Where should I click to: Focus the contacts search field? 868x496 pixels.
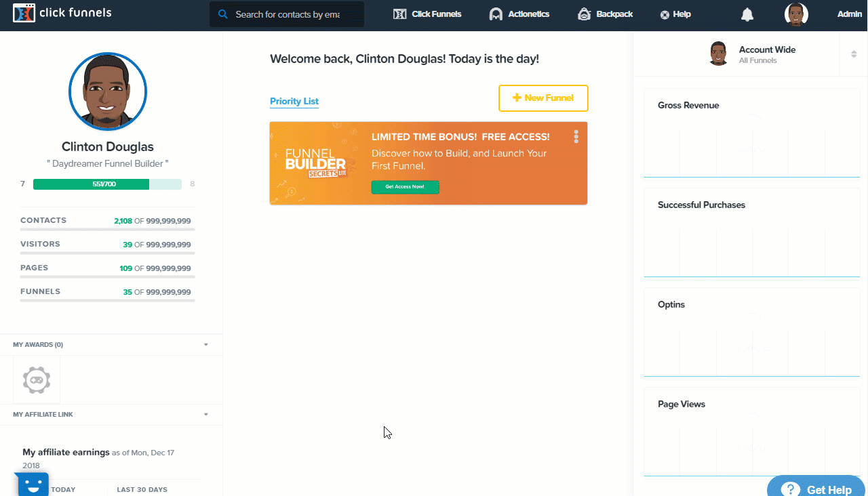(x=287, y=14)
